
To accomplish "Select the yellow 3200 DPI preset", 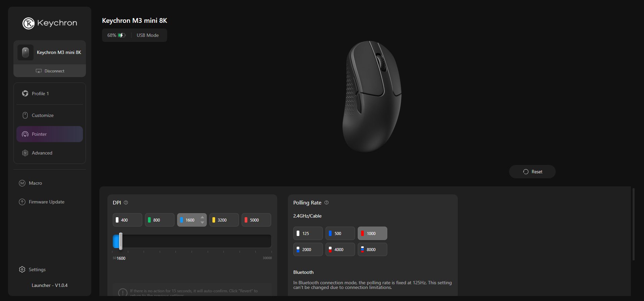I will (224, 220).
